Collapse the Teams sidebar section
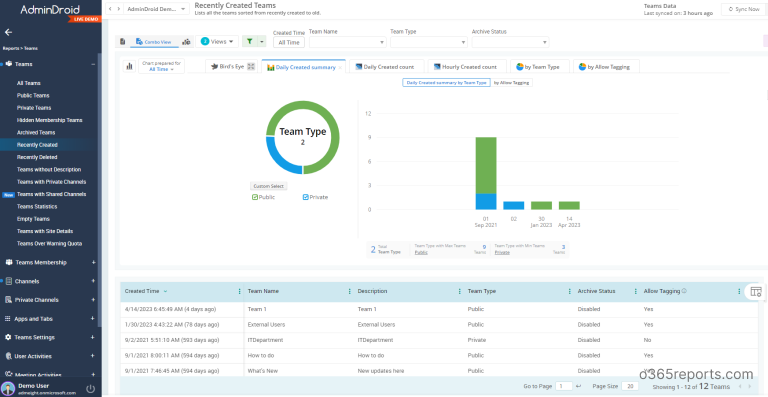This screenshot has height=397, width=768. 93,64
